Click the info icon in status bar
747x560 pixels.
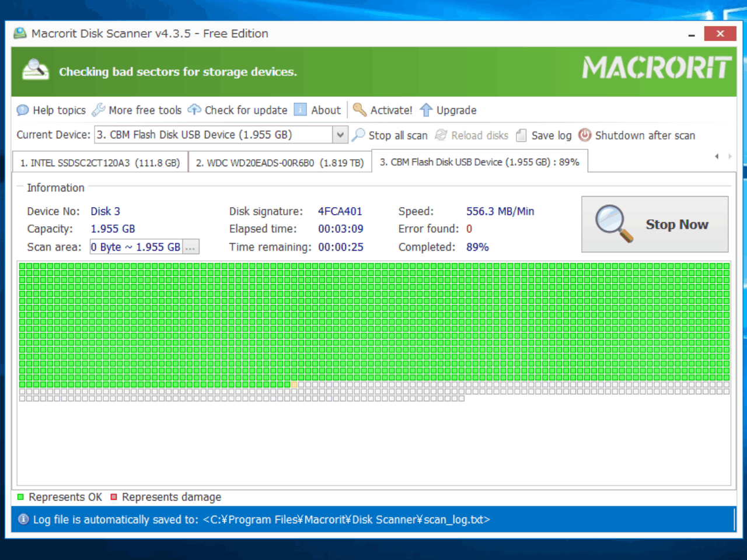(x=23, y=519)
